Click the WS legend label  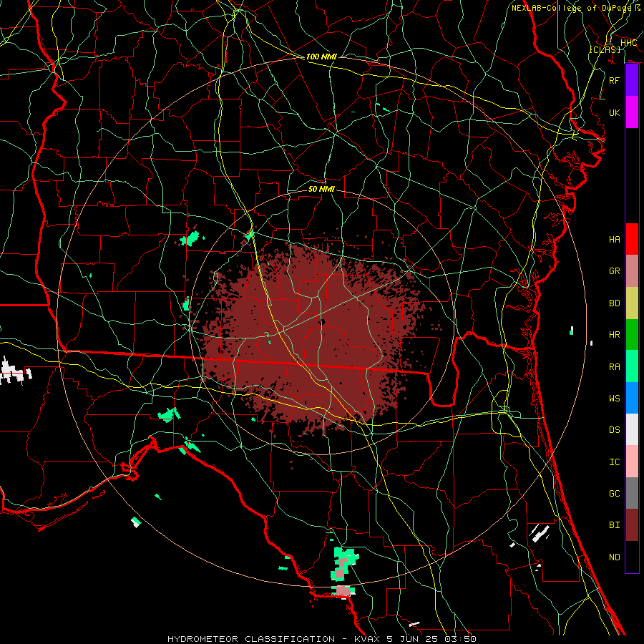coord(615,399)
